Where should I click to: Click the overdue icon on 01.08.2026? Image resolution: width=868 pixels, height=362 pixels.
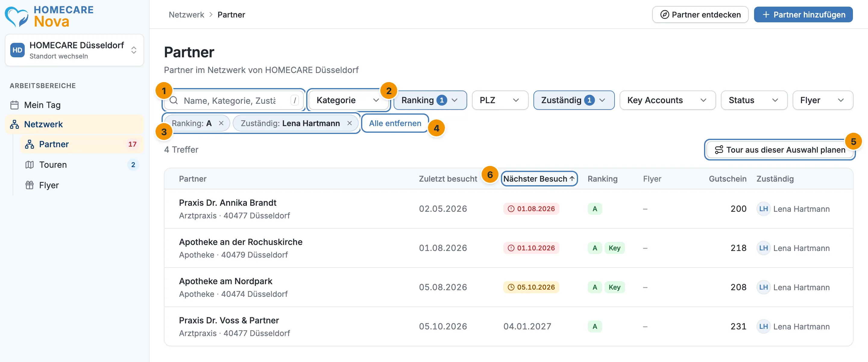tap(511, 208)
